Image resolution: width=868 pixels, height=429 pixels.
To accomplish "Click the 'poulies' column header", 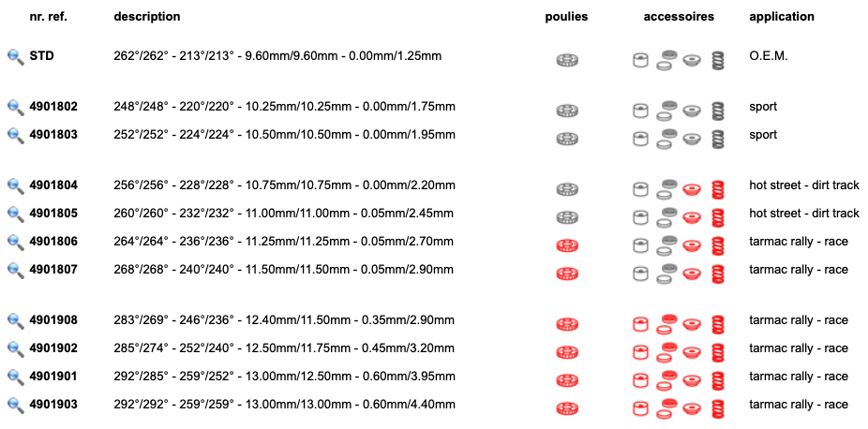I will tap(566, 17).
